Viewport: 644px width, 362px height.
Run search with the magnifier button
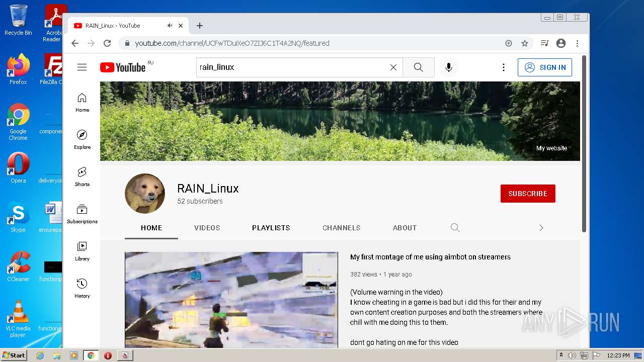pos(419,67)
